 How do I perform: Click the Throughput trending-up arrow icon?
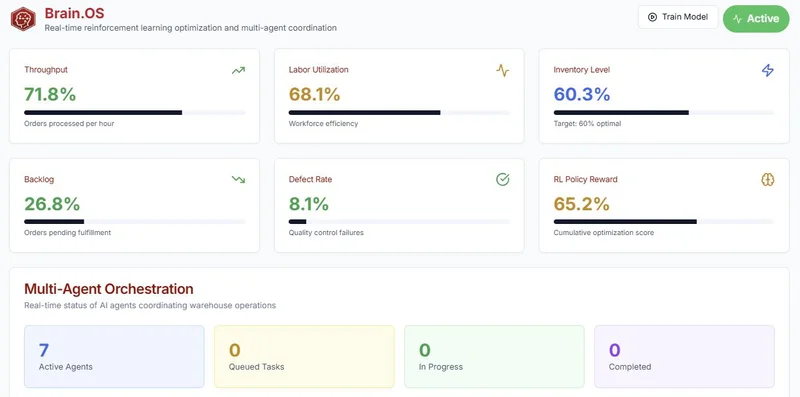[x=238, y=70]
